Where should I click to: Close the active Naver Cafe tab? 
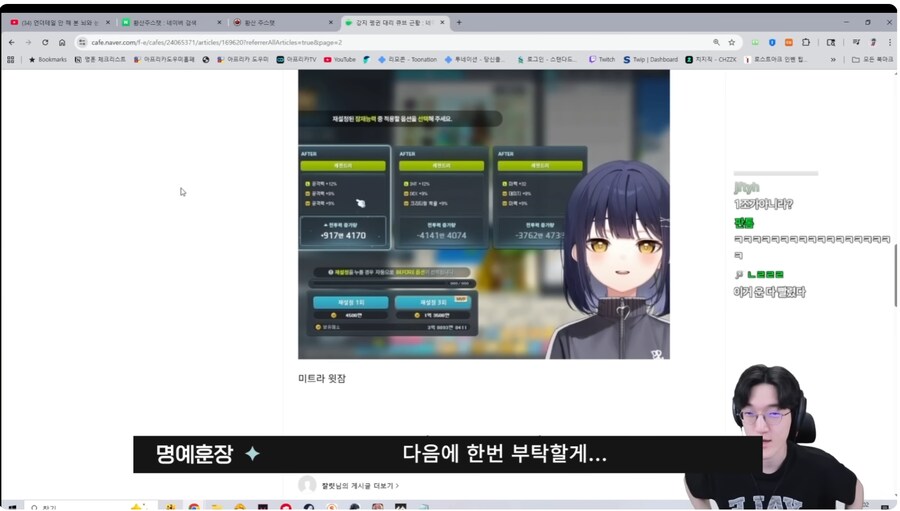coord(442,22)
